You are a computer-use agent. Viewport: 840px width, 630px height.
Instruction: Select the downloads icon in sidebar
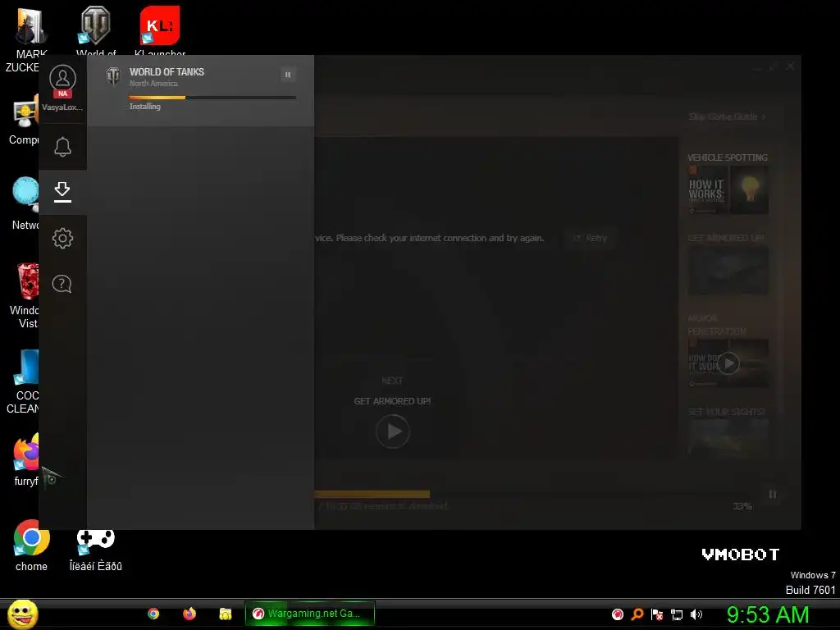click(x=62, y=192)
